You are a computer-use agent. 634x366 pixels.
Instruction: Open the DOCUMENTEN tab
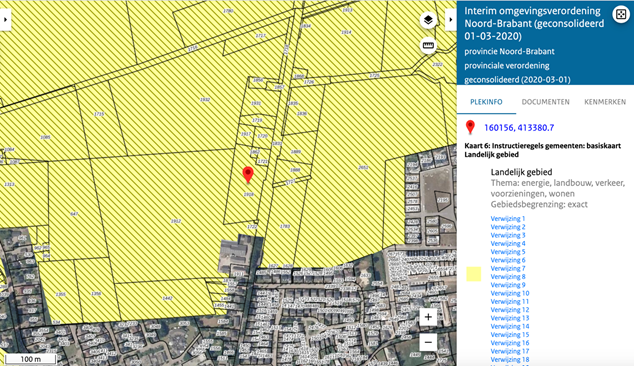[x=545, y=102]
